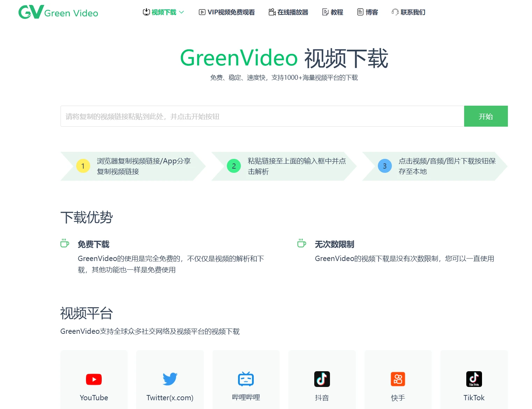
Task: Click the cup icon beside 无次数限制
Action: point(302,243)
